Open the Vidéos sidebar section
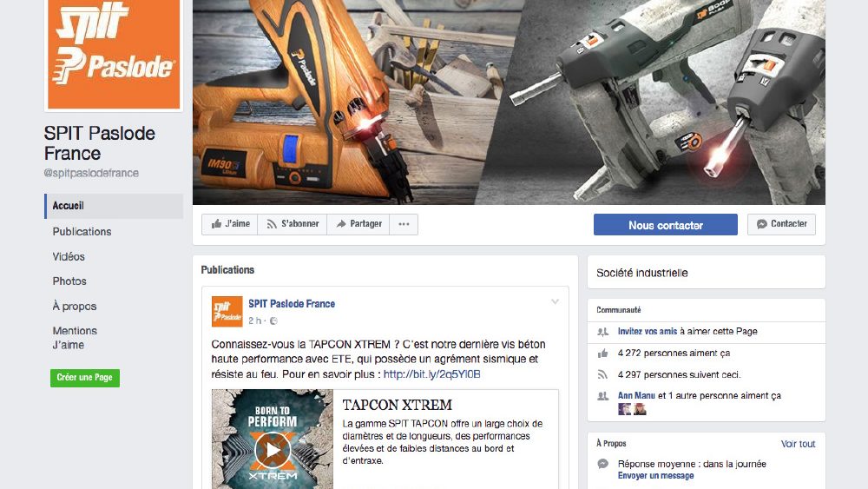Viewport: 868px width, 489px height. (69, 256)
